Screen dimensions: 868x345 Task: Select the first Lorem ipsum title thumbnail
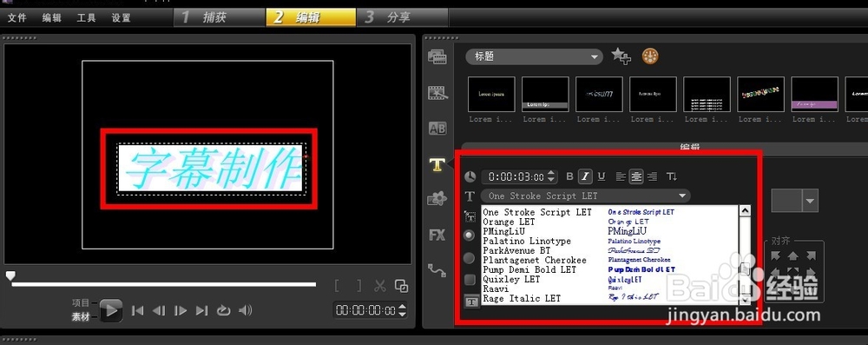491,95
